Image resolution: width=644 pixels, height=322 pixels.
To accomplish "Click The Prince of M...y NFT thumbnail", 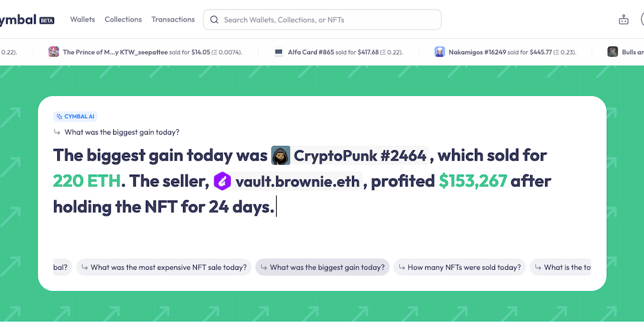I will pos(54,52).
